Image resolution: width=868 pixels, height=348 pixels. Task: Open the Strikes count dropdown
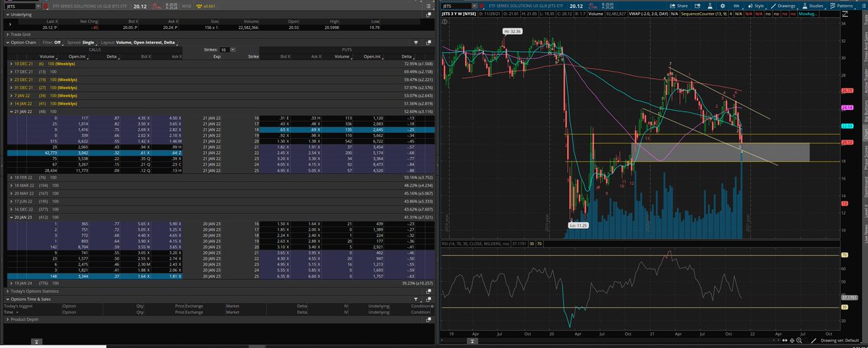(233, 50)
